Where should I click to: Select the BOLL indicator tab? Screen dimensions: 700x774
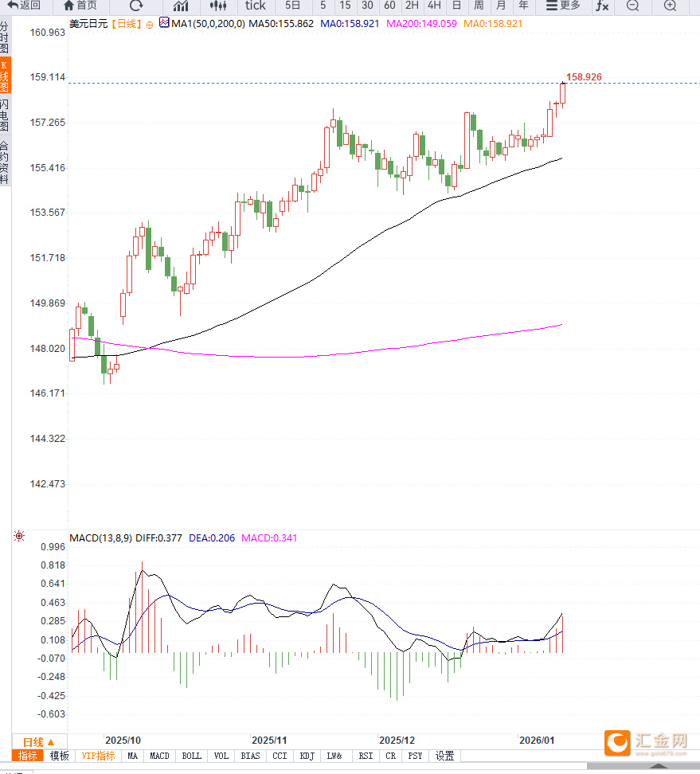coord(192,756)
